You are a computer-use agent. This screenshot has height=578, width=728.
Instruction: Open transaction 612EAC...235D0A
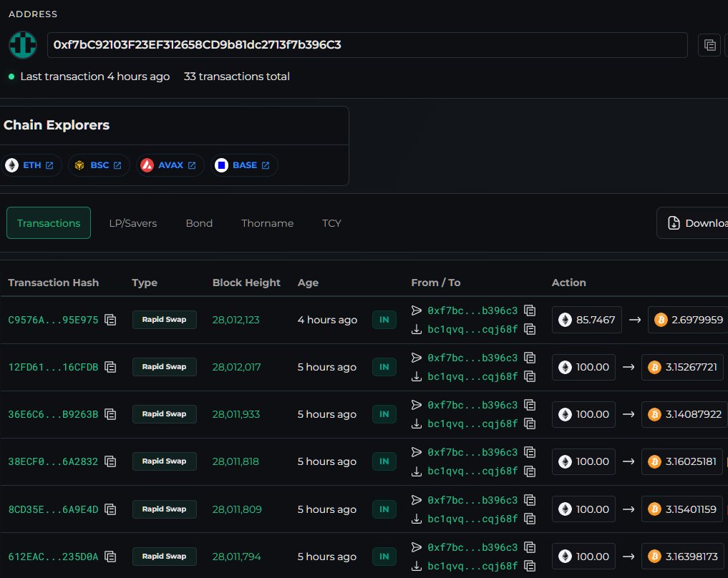coord(54,557)
